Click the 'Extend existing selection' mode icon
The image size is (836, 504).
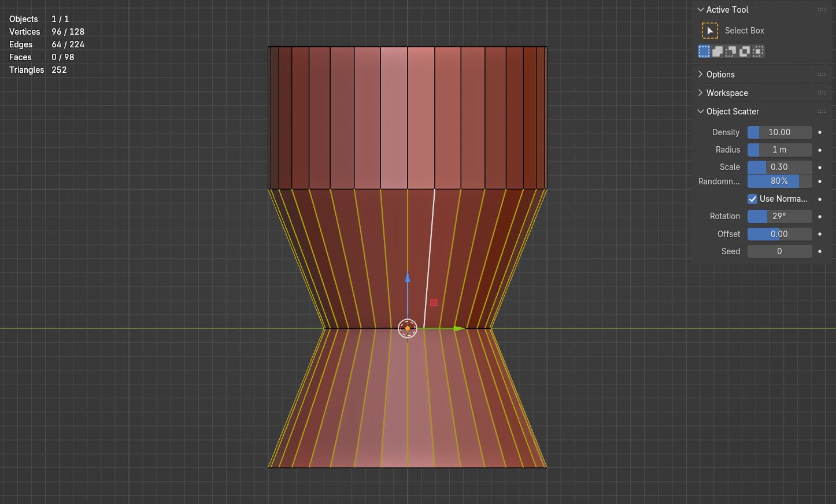tap(717, 51)
